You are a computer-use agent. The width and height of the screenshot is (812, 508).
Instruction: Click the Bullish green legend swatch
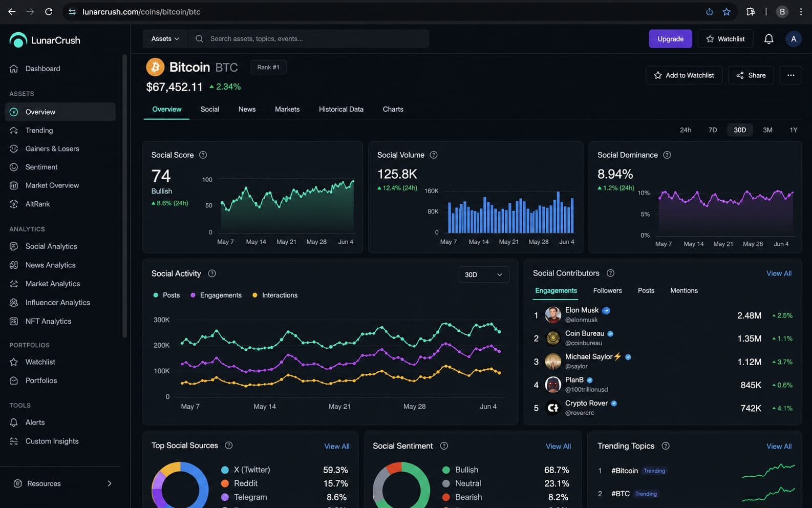(446, 470)
